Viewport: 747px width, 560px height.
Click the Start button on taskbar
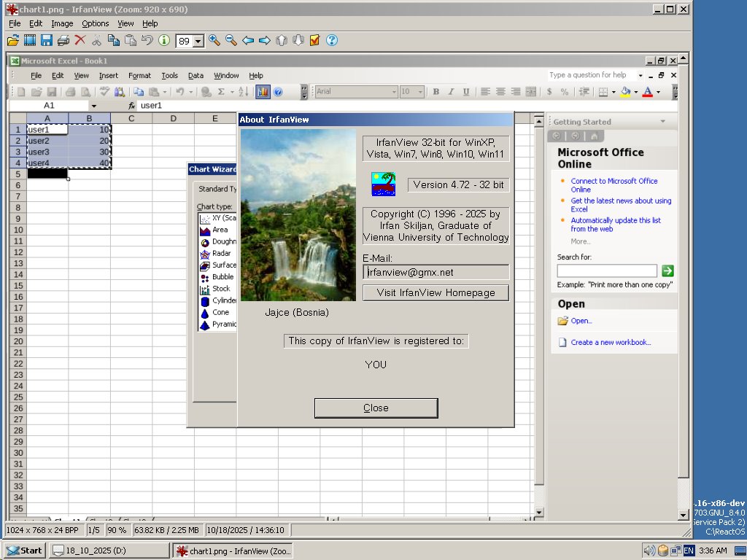[x=24, y=551]
